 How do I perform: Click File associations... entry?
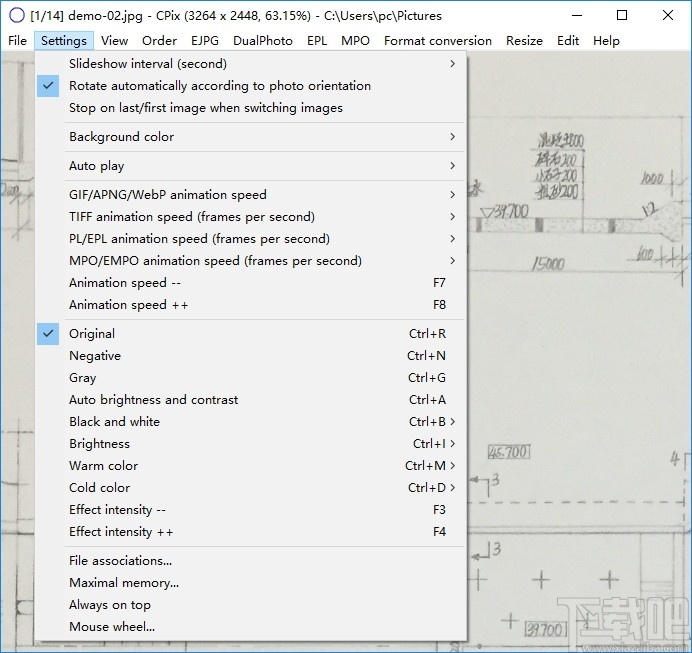[120, 561]
